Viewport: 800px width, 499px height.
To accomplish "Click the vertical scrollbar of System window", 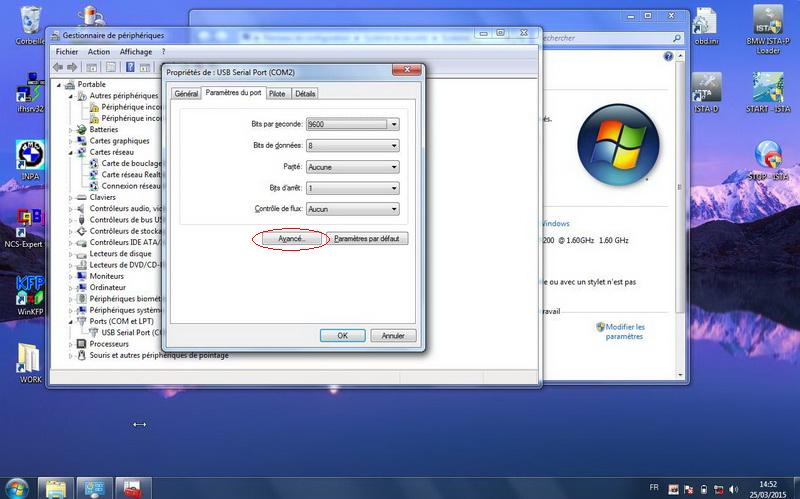I will (680, 214).
